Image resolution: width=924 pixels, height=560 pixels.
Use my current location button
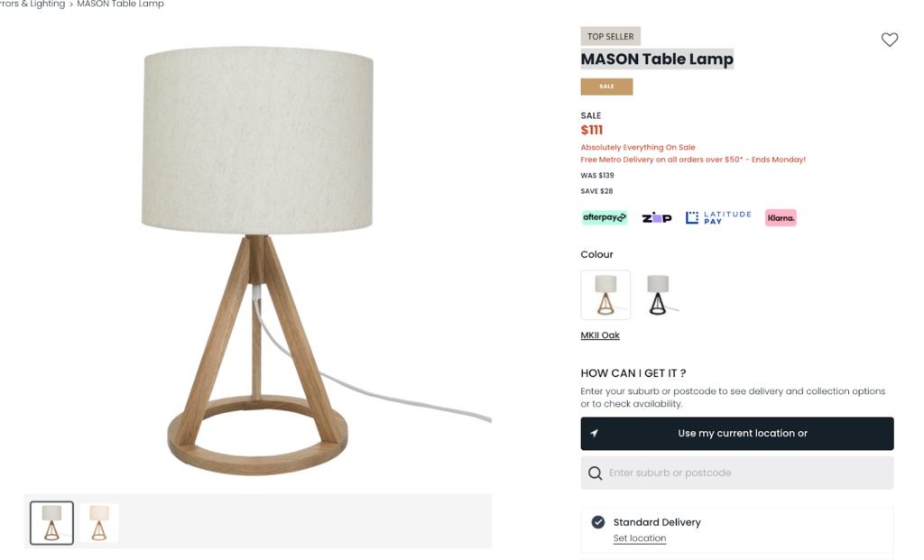click(737, 434)
